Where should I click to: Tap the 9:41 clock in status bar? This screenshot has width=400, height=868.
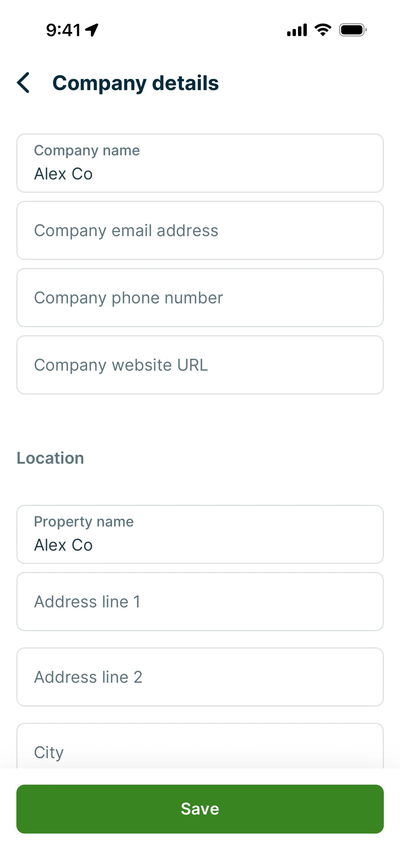click(63, 30)
